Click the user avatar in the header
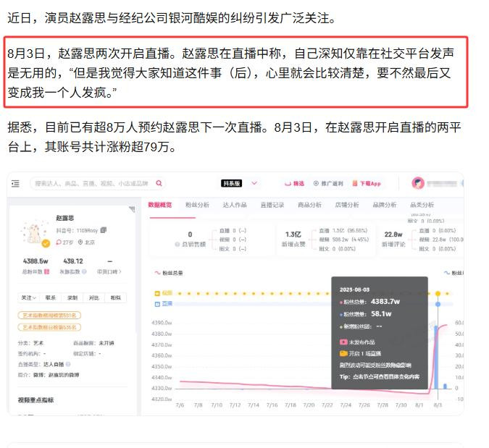 point(418,183)
